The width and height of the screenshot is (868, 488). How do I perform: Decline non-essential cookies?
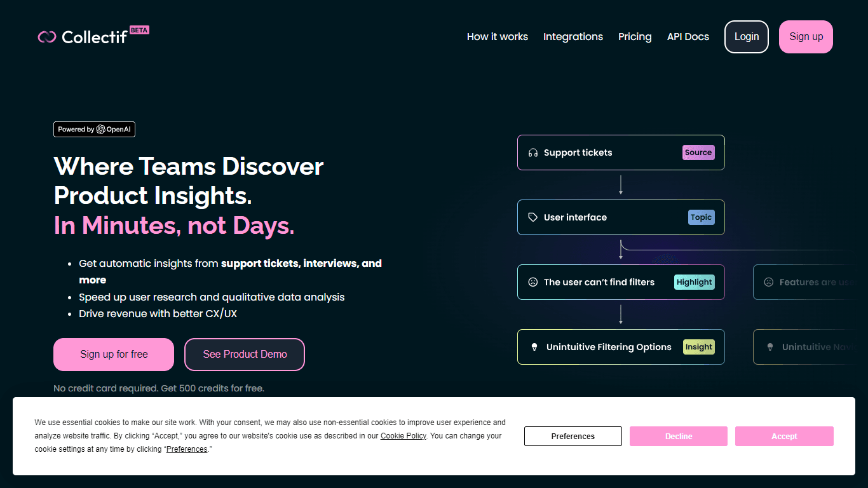[x=679, y=437]
